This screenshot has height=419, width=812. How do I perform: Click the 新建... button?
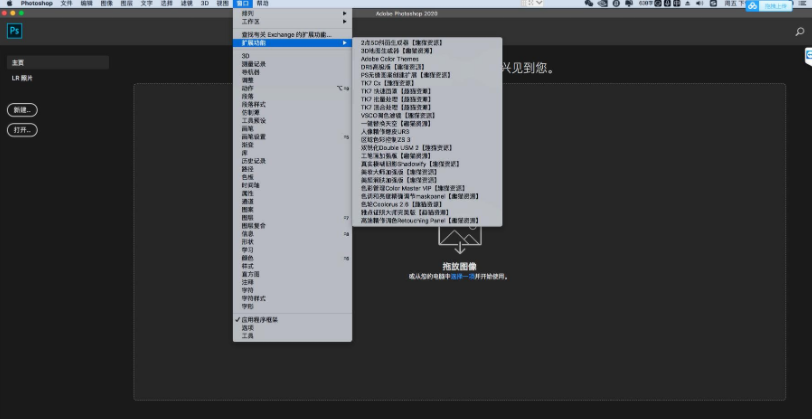(x=22, y=110)
